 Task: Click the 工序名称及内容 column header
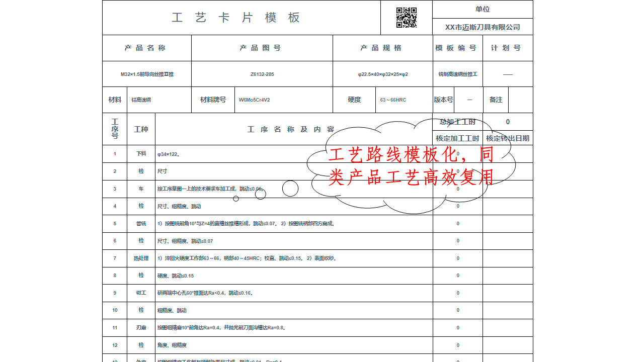pyautogui.click(x=294, y=129)
